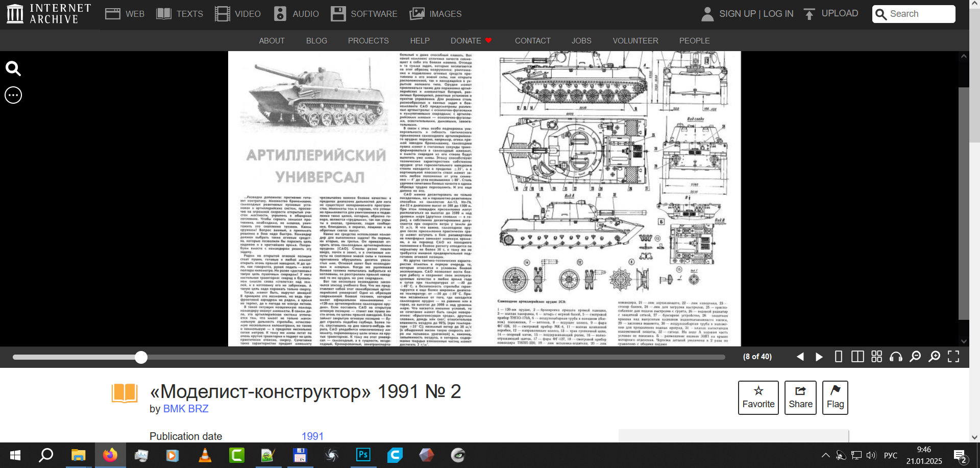Open the JOBS link
The width and height of the screenshot is (980, 468).
(x=581, y=40)
